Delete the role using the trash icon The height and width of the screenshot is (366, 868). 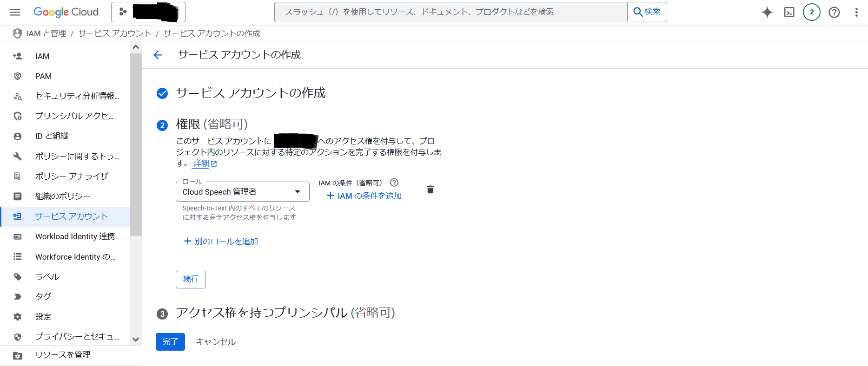431,190
